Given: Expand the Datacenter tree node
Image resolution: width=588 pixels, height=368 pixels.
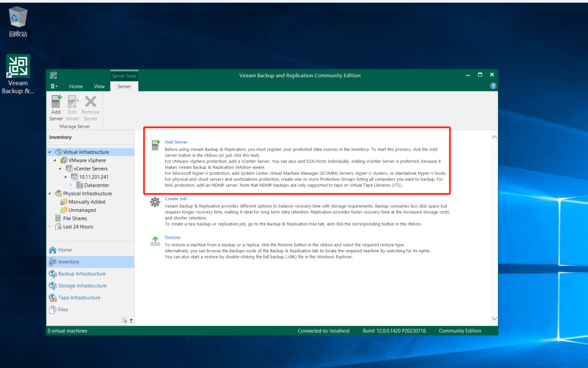Looking at the screenshot, I should (71, 185).
